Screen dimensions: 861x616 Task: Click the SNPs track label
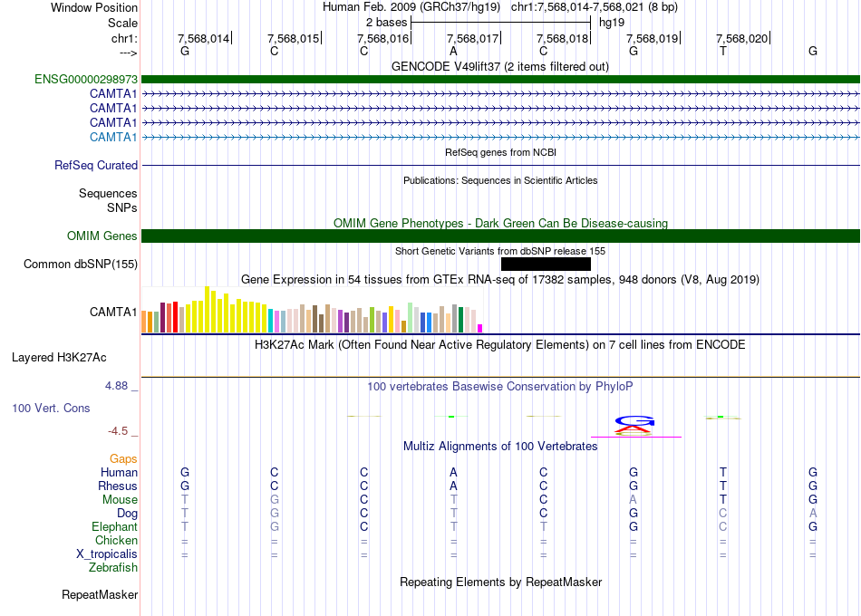[x=122, y=208]
